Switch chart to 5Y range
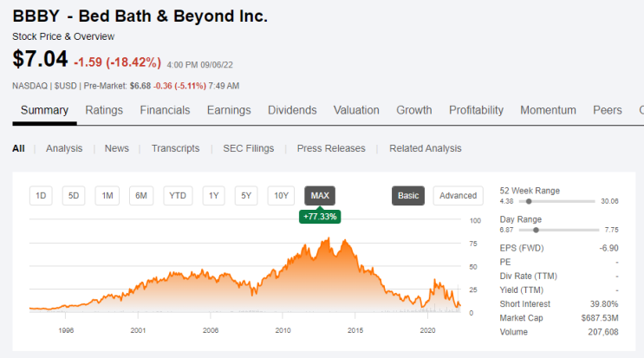 246,196
